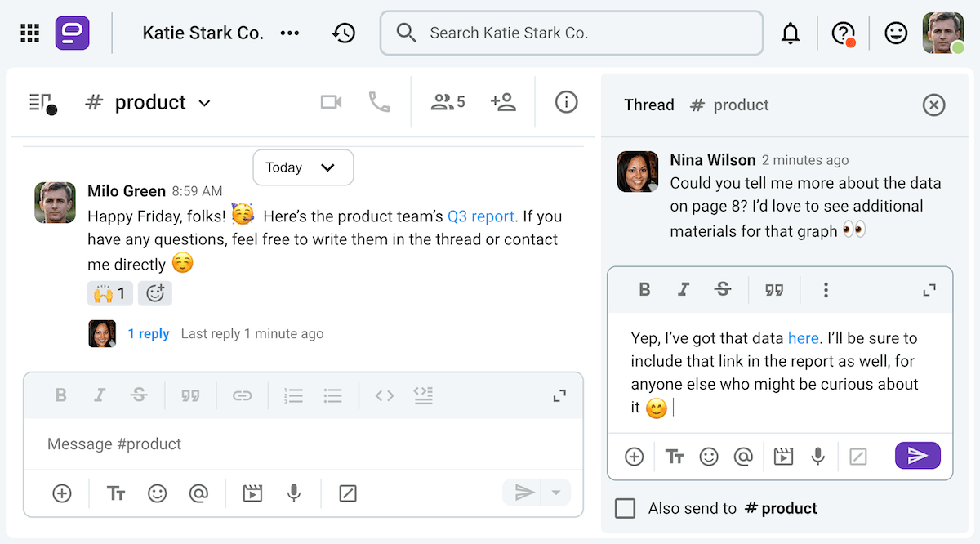Open the workspace menu via three-dot button
Screen dimensions: 980x544
(x=290, y=33)
